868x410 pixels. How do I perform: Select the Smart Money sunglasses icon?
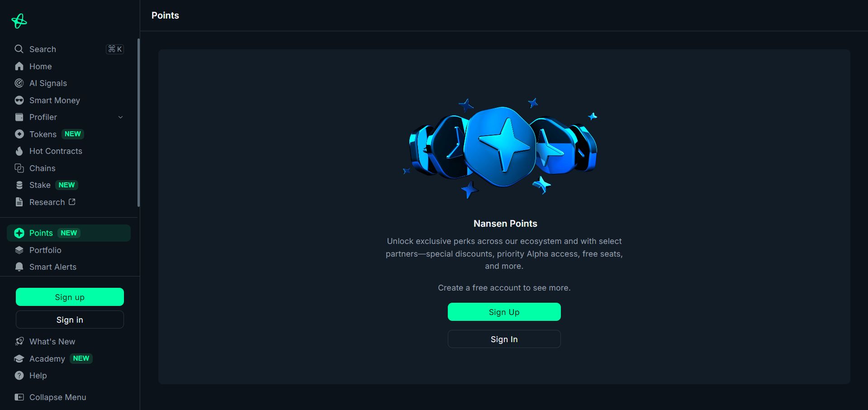click(19, 100)
